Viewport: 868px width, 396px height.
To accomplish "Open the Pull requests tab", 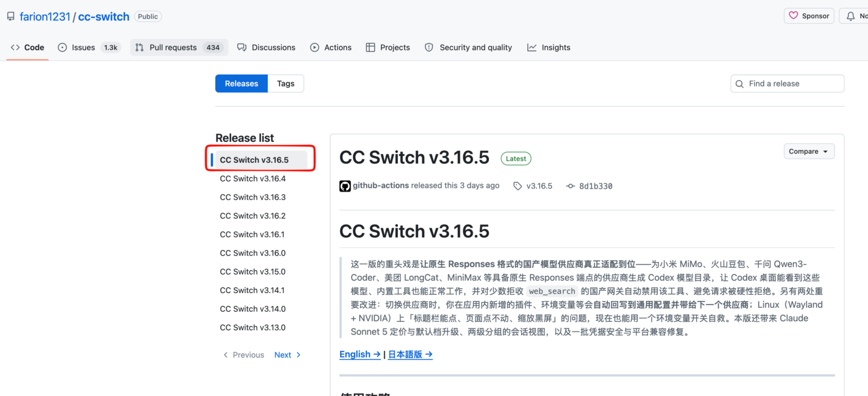I will click(179, 47).
